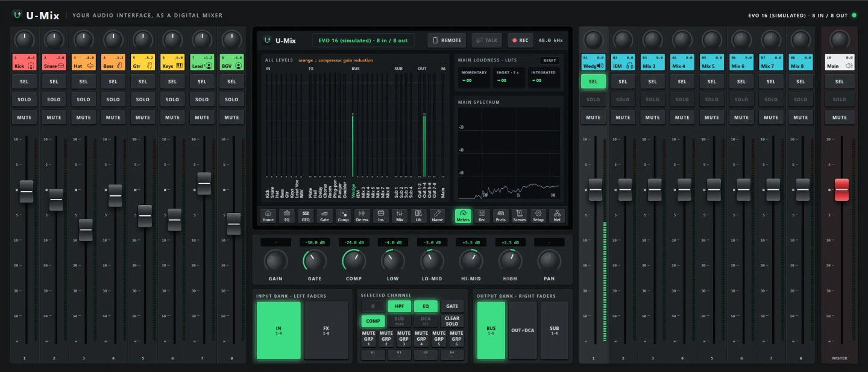Open the De-ess page icon
Screen dimensions: 868x372
(x=362, y=216)
